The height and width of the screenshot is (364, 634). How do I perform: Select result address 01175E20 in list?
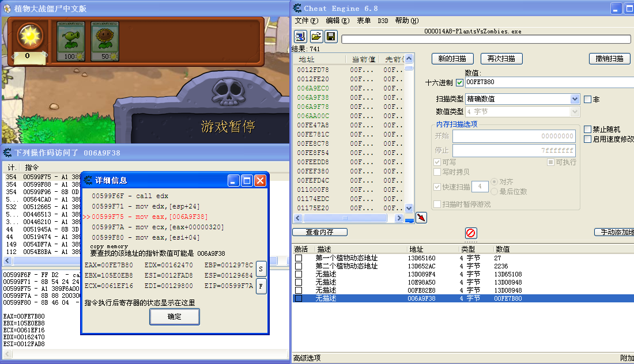[313, 208]
